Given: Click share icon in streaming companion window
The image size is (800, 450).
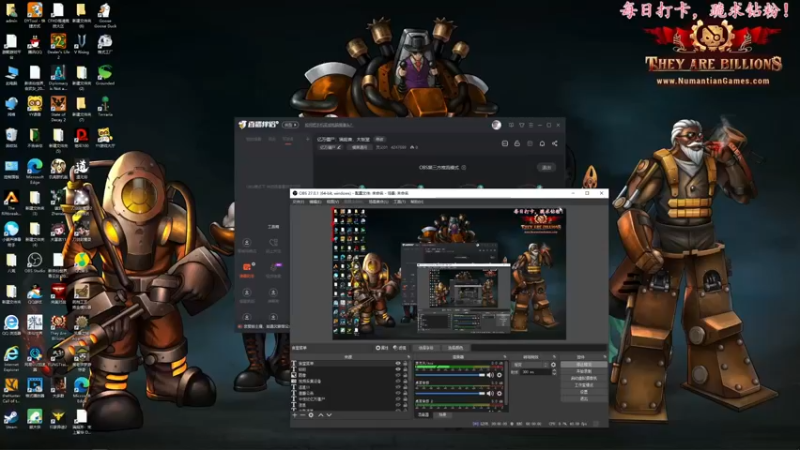Looking at the screenshot, I should [x=555, y=143].
